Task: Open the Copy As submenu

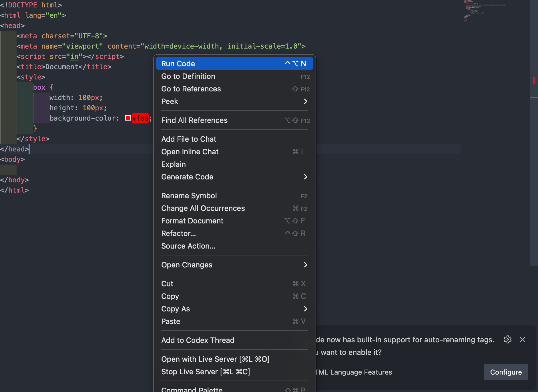Action: pyautogui.click(x=234, y=309)
